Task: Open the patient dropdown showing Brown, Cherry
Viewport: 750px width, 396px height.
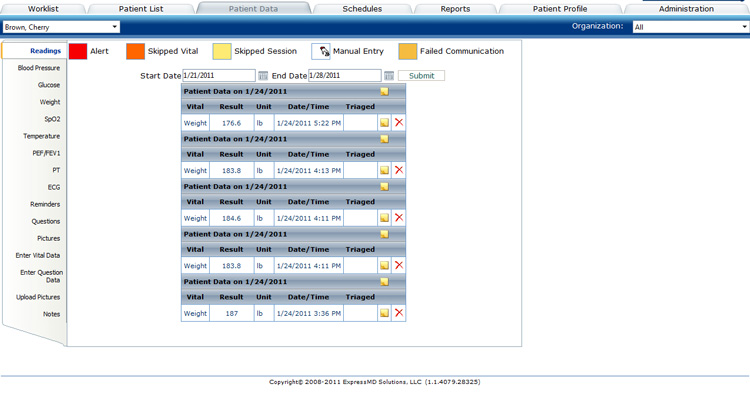Action: point(61,27)
